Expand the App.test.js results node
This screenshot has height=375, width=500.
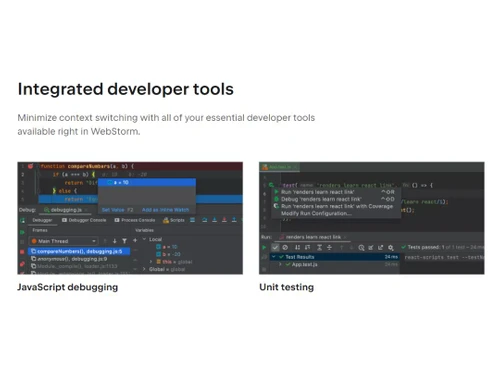coord(280,264)
